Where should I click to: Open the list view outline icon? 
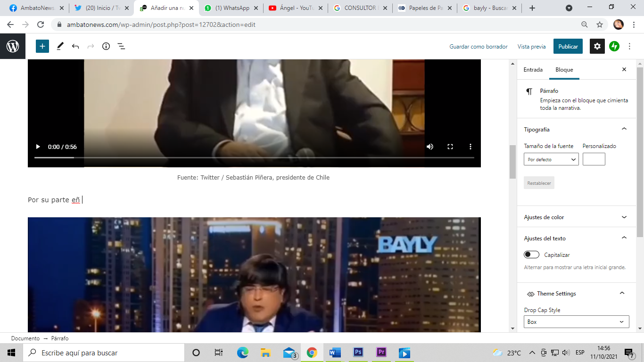click(x=121, y=46)
